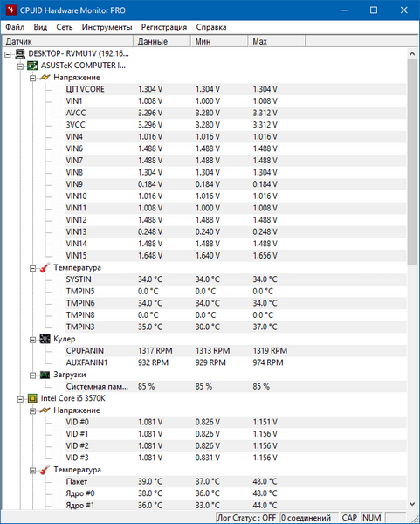Select the VIN6 row
Screen dimensions: 420x524
pyautogui.click(x=235, y=148)
